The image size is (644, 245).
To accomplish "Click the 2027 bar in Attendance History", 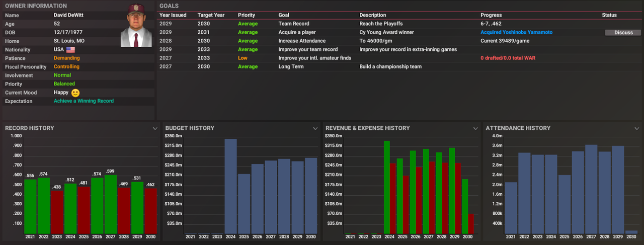I will point(591,189).
